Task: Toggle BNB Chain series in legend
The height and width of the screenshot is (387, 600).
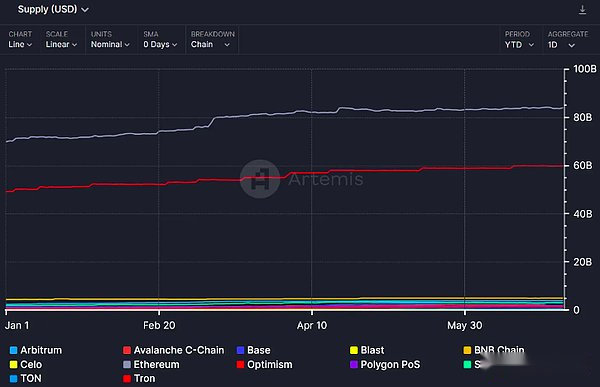Action: tap(494, 350)
